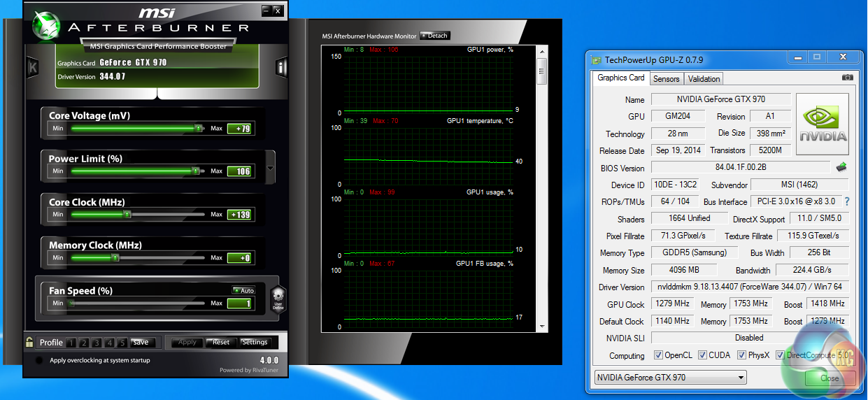Click the BIOS save chip icon
The width and height of the screenshot is (868, 400).
coord(842,167)
